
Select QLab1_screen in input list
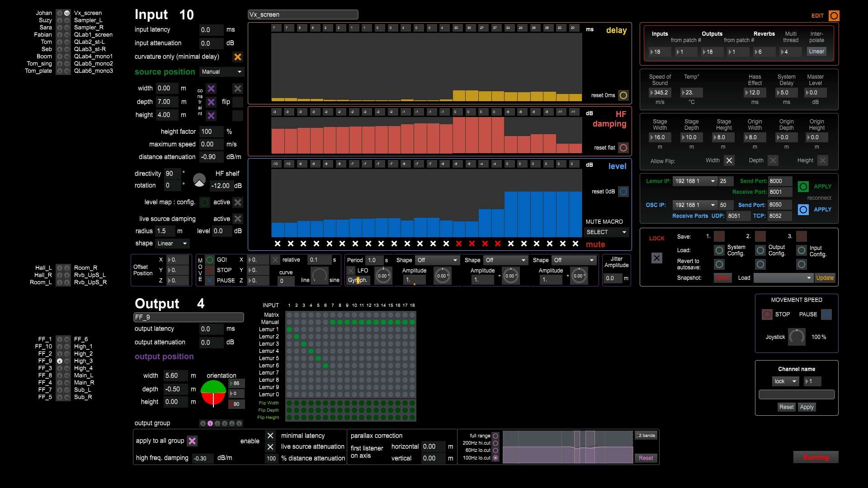tap(93, 35)
